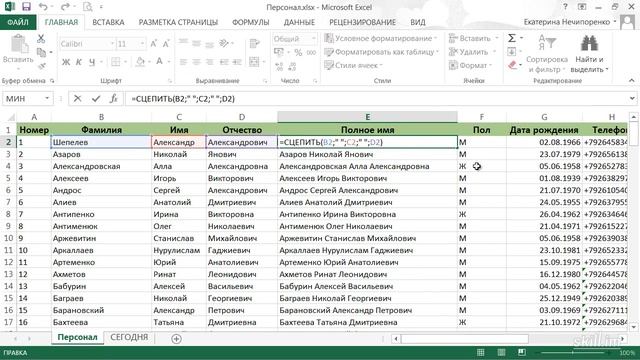Expand the formula bar
This screenshot has height=360, width=640.
[632, 98]
